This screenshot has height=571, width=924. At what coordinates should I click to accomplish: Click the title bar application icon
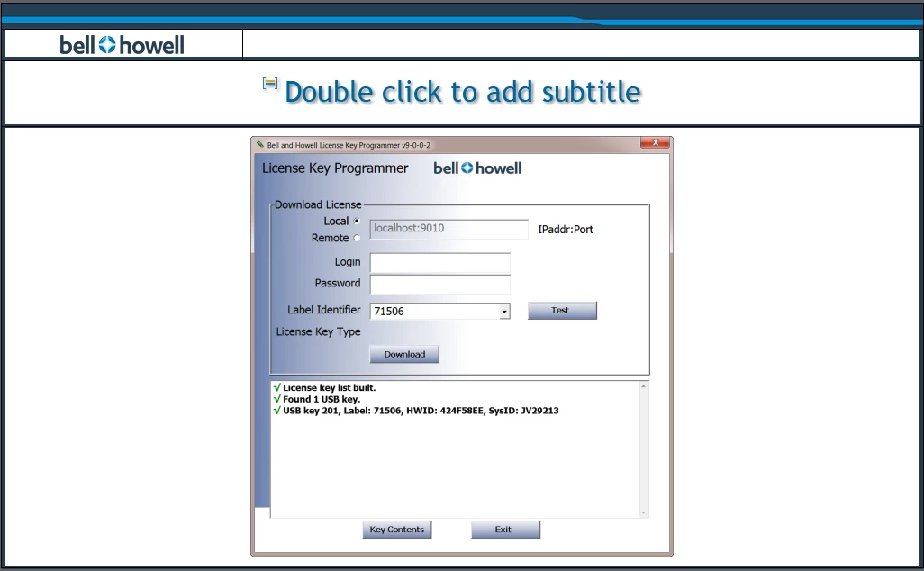260,144
